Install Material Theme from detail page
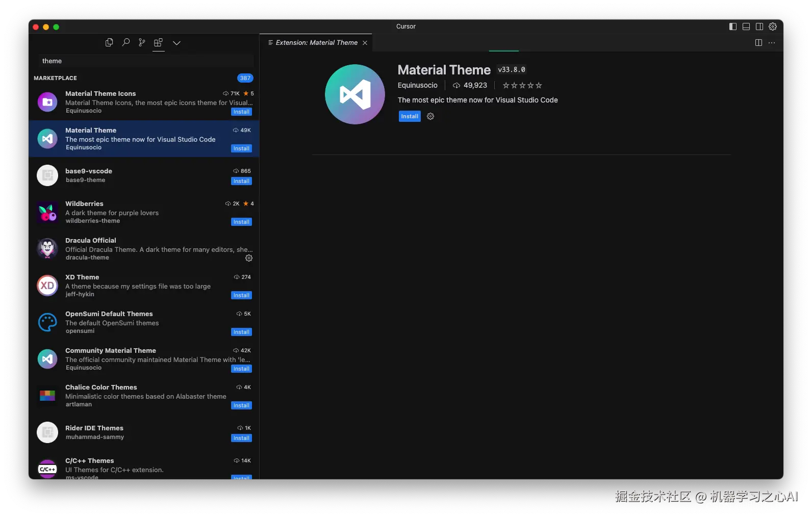Viewport: 812px width, 517px height. click(x=410, y=116)
